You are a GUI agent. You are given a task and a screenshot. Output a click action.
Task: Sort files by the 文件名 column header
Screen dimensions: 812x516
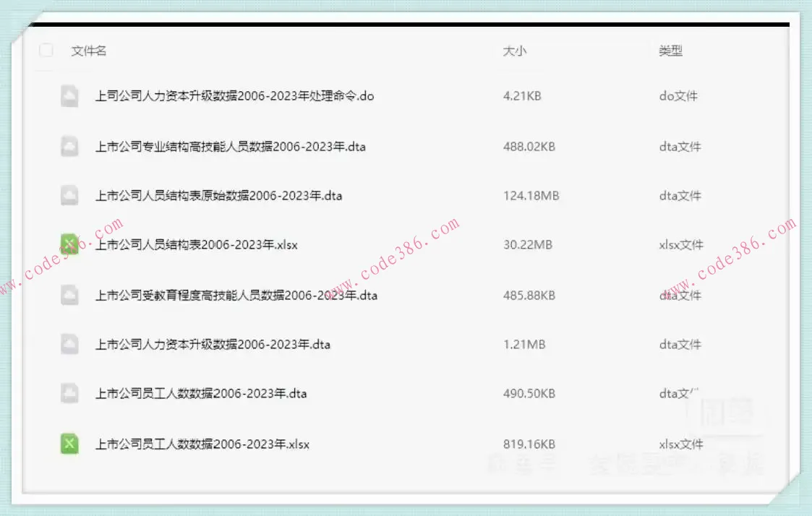(87, 51)
